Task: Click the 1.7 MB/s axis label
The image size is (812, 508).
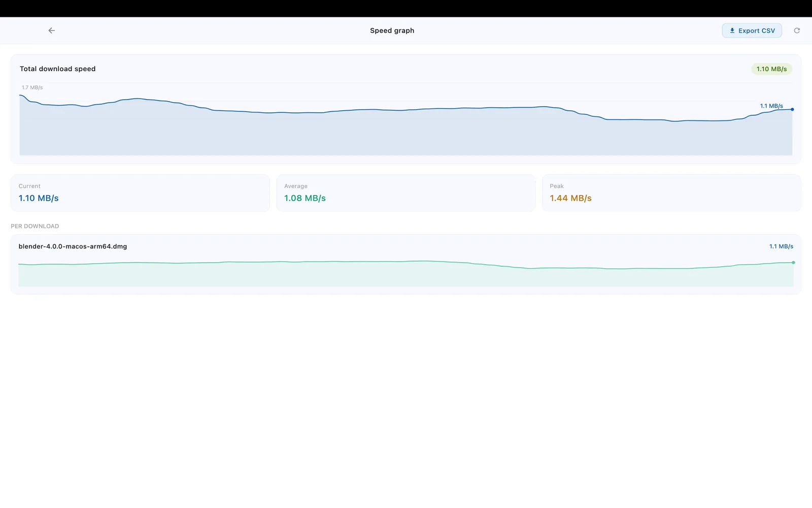Action: click(32, 87)
